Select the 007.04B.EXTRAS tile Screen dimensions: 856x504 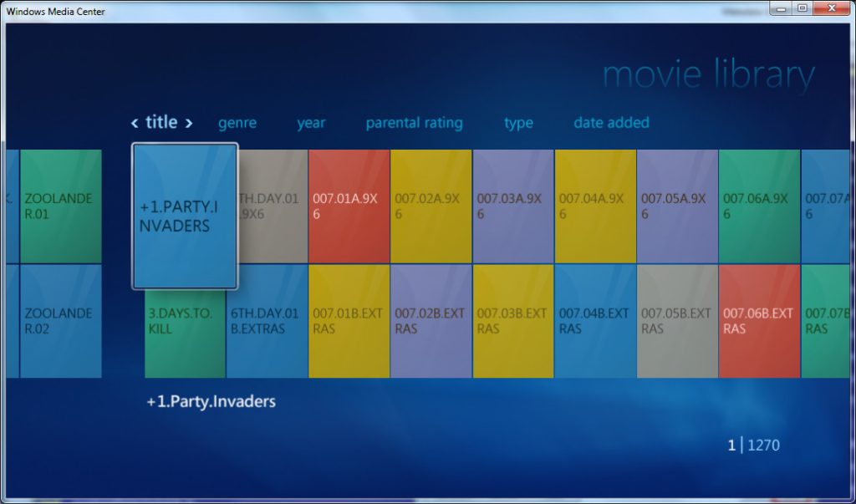pos(595,321)
